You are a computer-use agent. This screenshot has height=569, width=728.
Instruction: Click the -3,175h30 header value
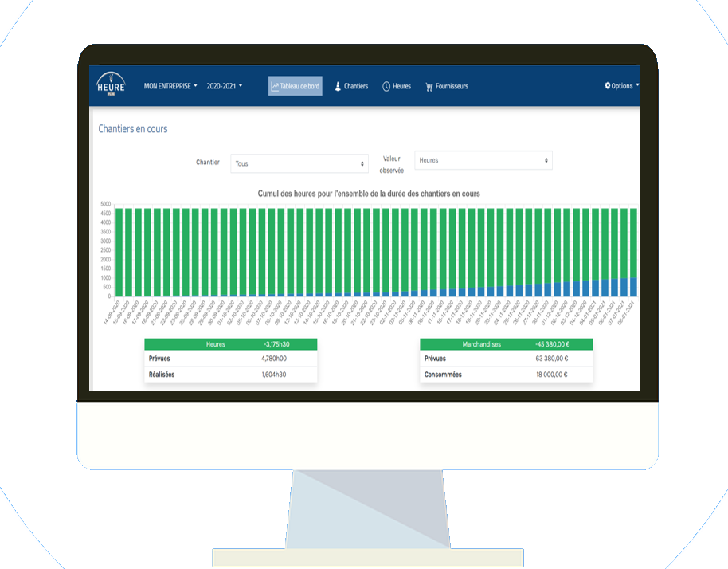click(x=276, y=344)
